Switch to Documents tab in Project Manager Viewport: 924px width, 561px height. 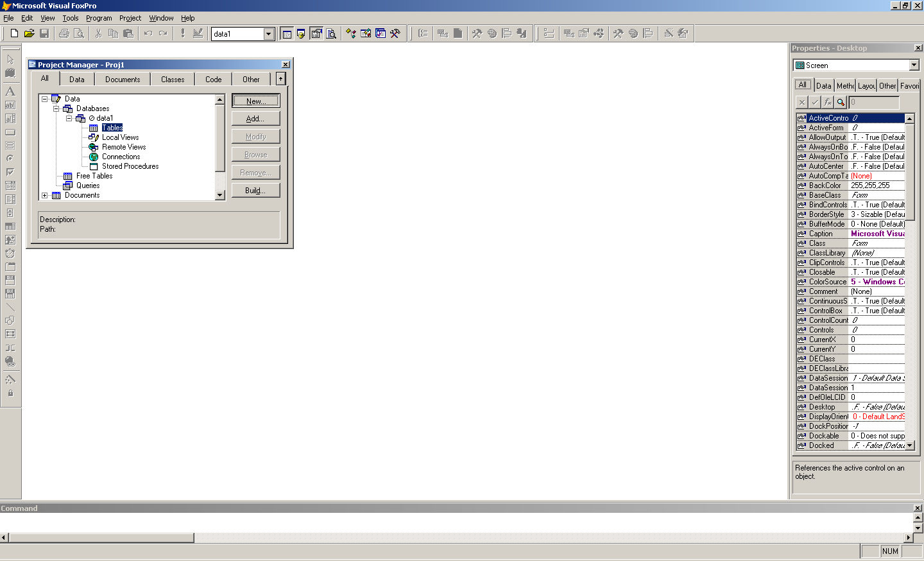(x=123, y=79)
